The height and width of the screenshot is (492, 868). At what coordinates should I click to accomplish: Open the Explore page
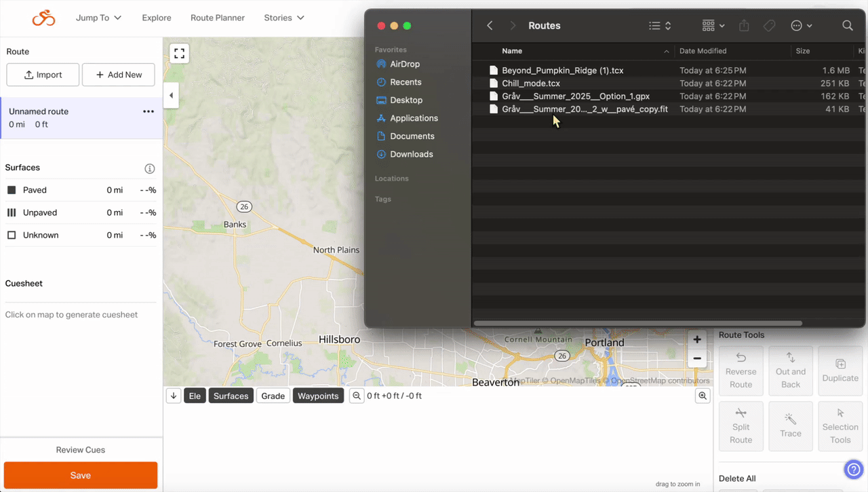pos(157,18)
